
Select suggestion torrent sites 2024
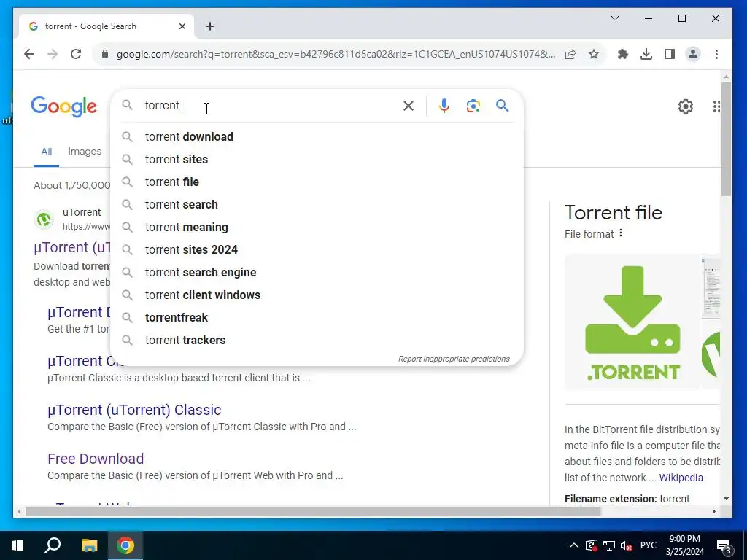click(317, 249)
